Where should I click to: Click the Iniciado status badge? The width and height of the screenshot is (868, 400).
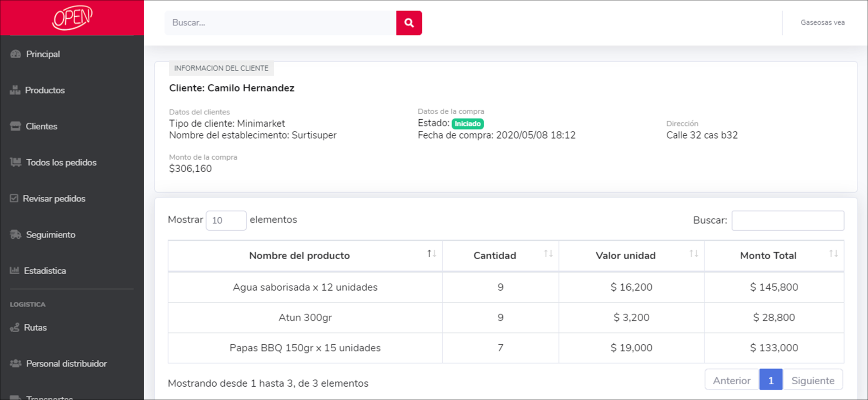coord(468,124)
